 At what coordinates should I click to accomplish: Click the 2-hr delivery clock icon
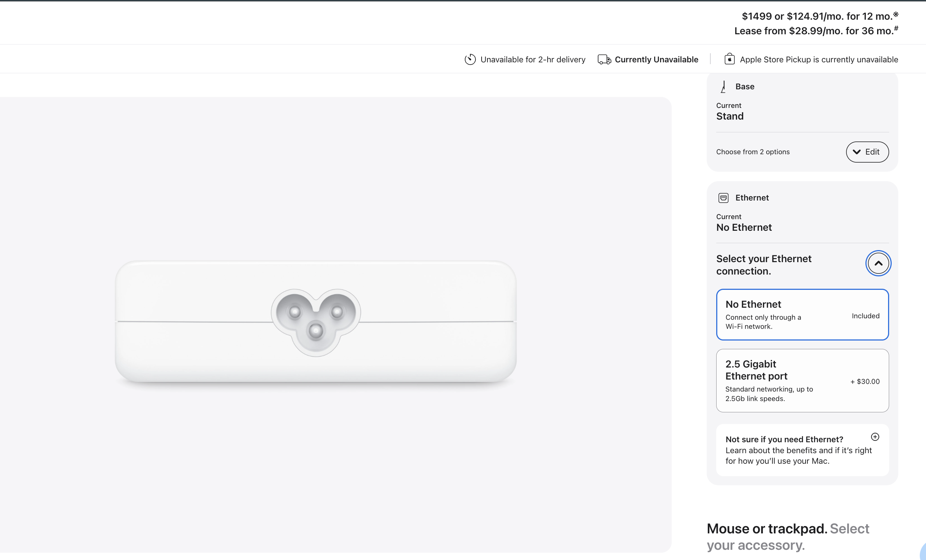click(470, 59)
